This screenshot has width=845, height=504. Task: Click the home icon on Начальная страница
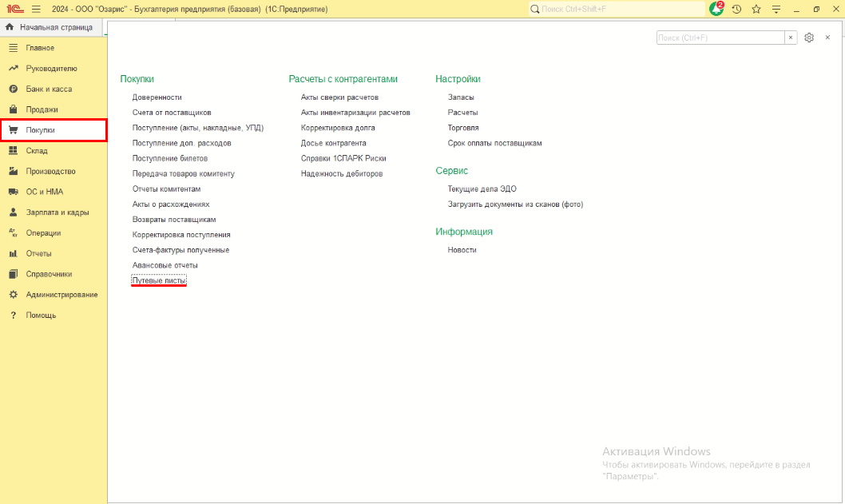10,27
